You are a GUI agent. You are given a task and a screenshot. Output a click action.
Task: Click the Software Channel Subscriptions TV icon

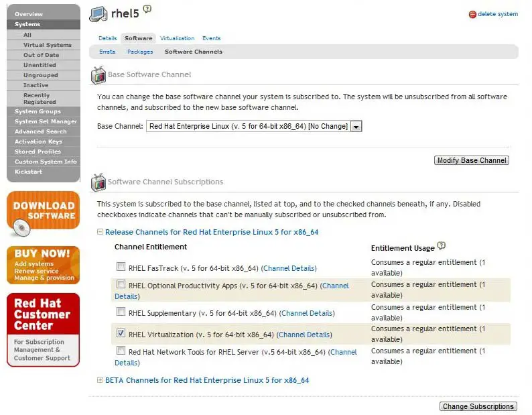[x=98, y=182]
